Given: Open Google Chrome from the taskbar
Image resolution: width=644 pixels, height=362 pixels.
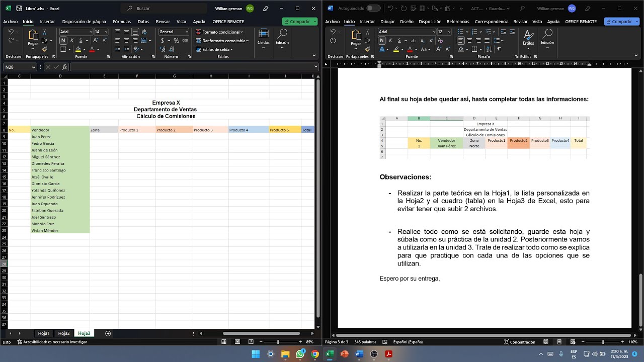Looking at the screenshot, I should point(315,354).
